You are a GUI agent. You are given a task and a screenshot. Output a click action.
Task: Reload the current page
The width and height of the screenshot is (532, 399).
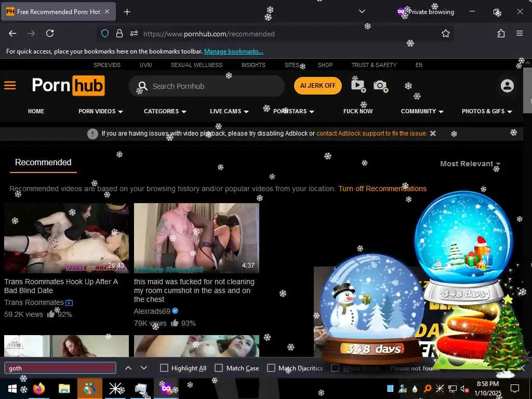50,33
